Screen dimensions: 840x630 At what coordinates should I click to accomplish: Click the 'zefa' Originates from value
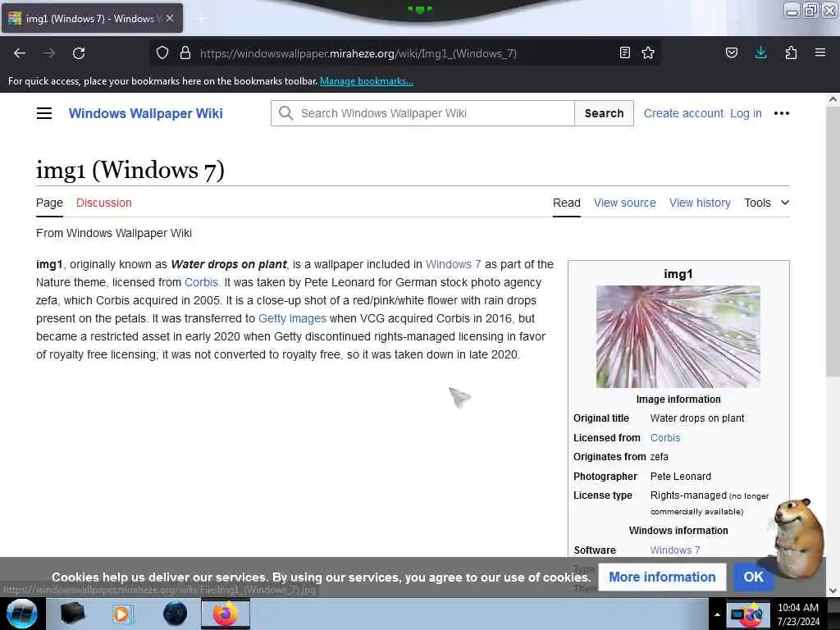(x=660, y=456)
